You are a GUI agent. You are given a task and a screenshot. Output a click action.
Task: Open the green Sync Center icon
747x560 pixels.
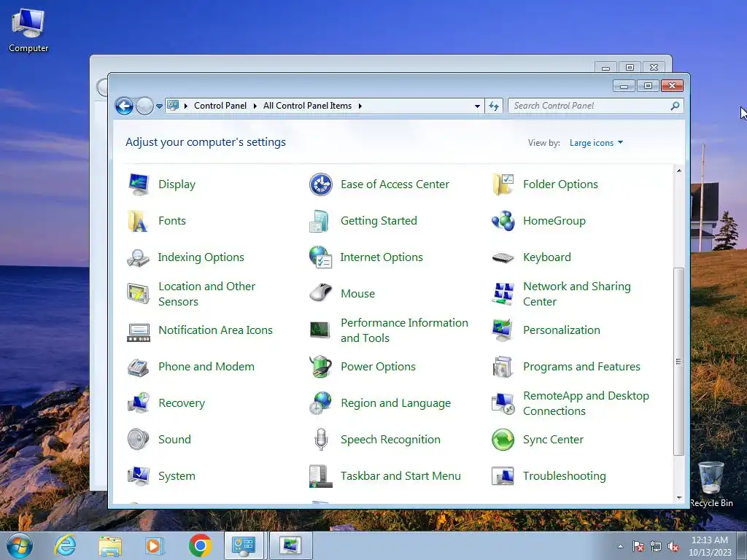coord(503,440)
